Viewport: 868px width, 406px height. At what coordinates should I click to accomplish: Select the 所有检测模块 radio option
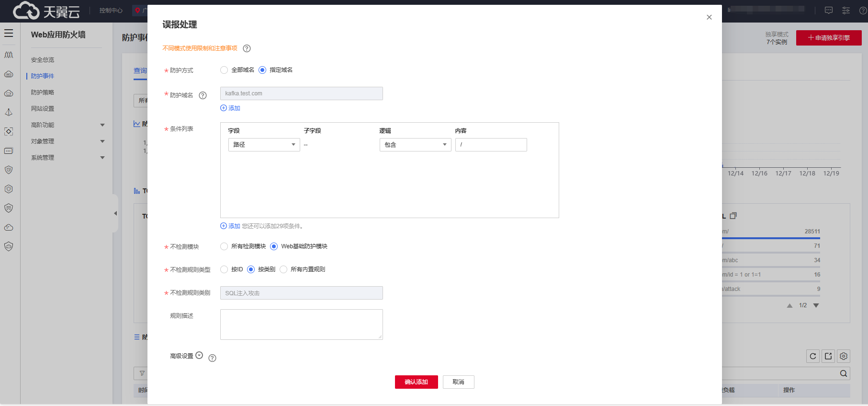(224, 246)
